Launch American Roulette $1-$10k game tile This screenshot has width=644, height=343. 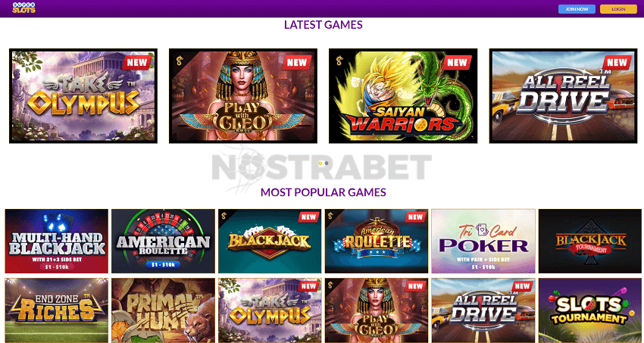163,242
